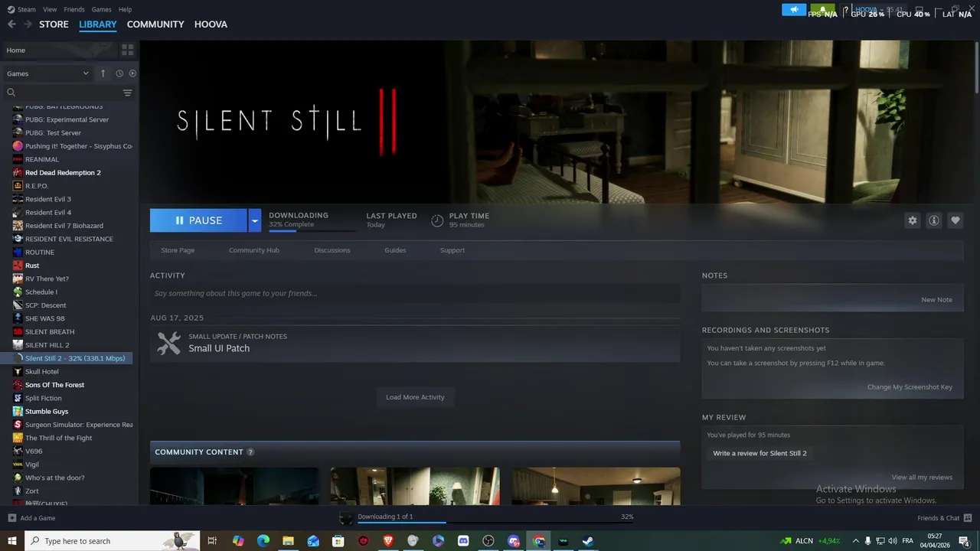This screenshot has width=980, height=551.
Task: Open the Games menu
Action: point(102,9)
